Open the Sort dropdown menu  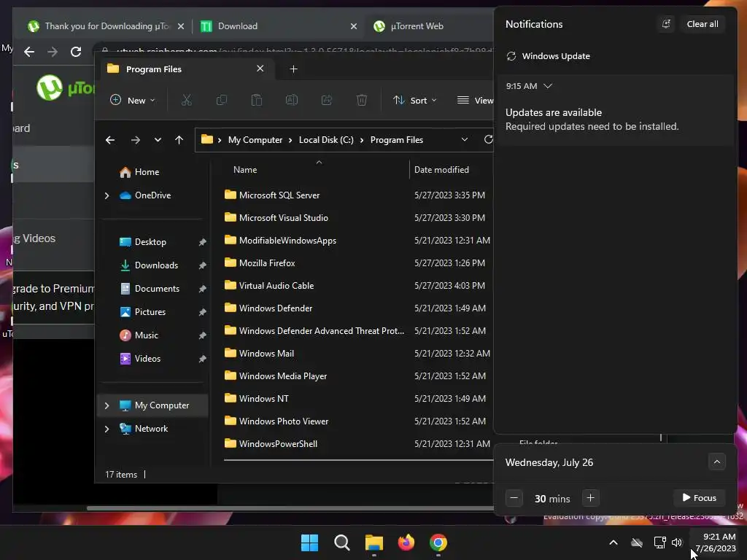point(414,100)
